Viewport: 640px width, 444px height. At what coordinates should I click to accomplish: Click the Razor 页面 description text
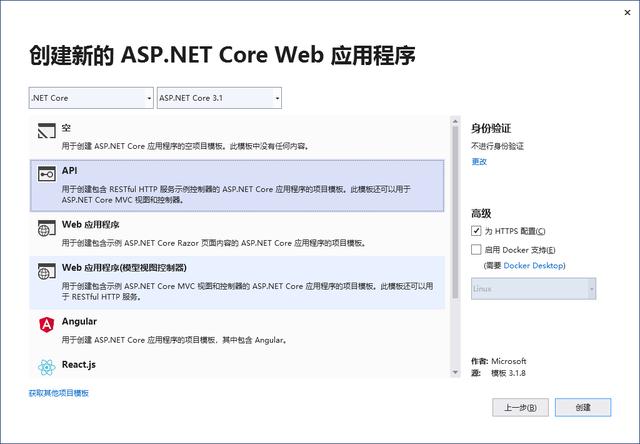point(214,243)
